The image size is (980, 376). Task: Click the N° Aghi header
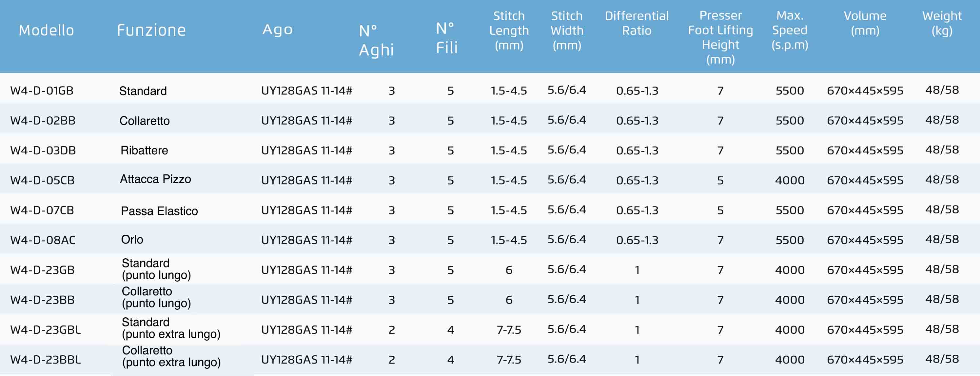click(x=376, y=40)
